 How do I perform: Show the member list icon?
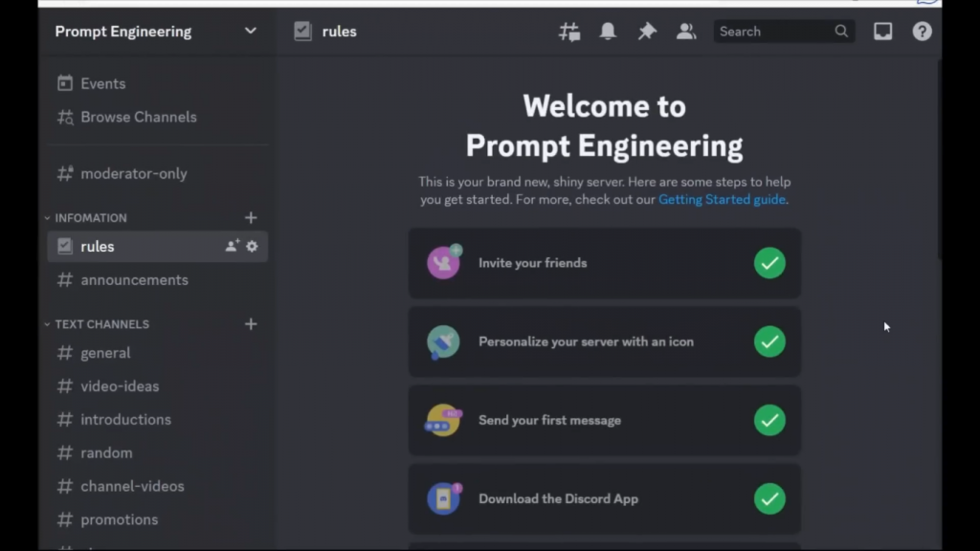coord(686,32)
